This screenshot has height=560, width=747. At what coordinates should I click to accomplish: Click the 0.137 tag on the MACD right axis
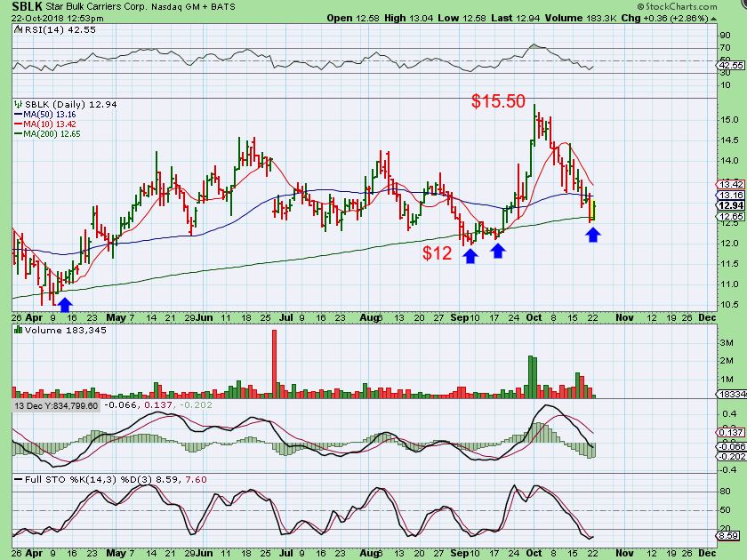tap(731, 432)
